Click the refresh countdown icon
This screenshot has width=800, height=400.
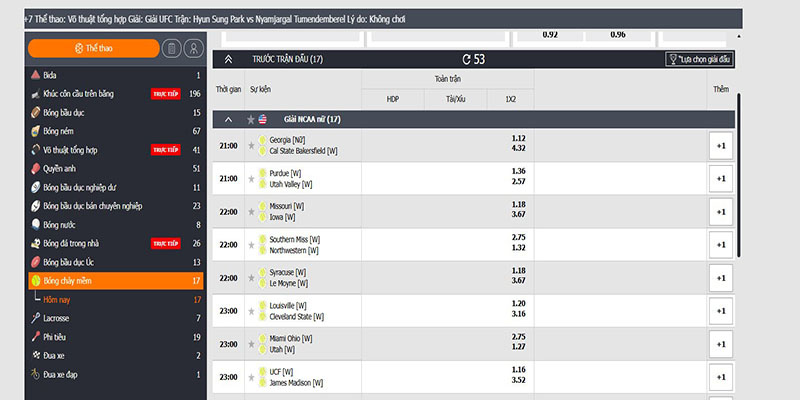(466, 59)
